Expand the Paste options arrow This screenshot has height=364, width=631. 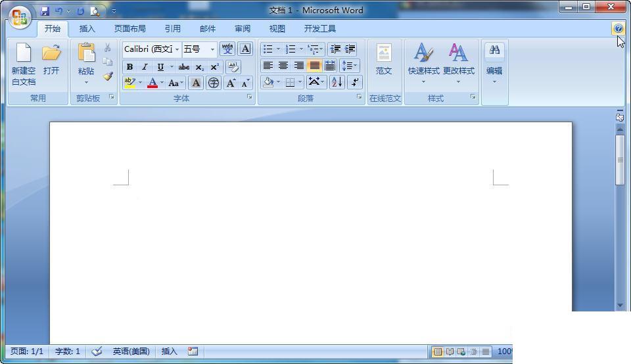coord(86,82)
